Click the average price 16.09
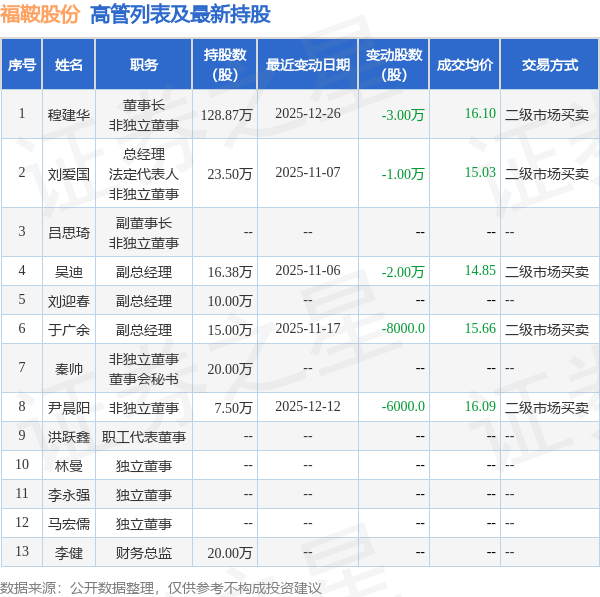This screenshot has width=600, height=597. (x=480, y=406)
